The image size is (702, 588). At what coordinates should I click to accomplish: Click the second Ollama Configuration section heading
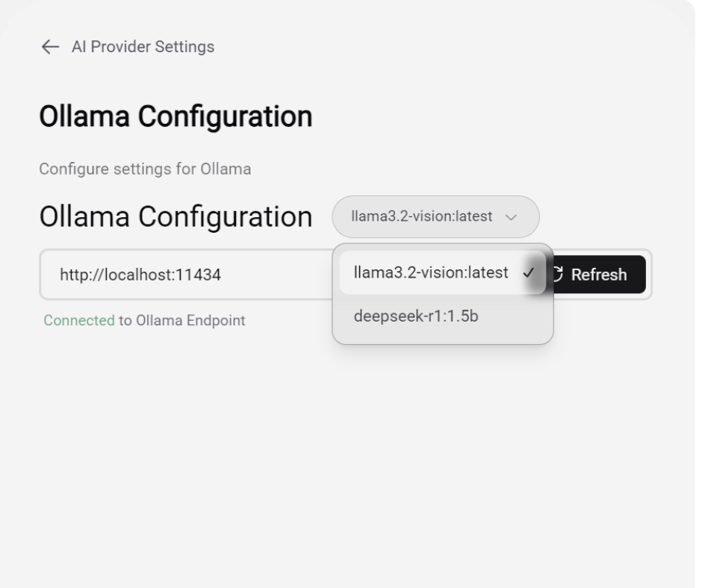[x=175, y=217]
